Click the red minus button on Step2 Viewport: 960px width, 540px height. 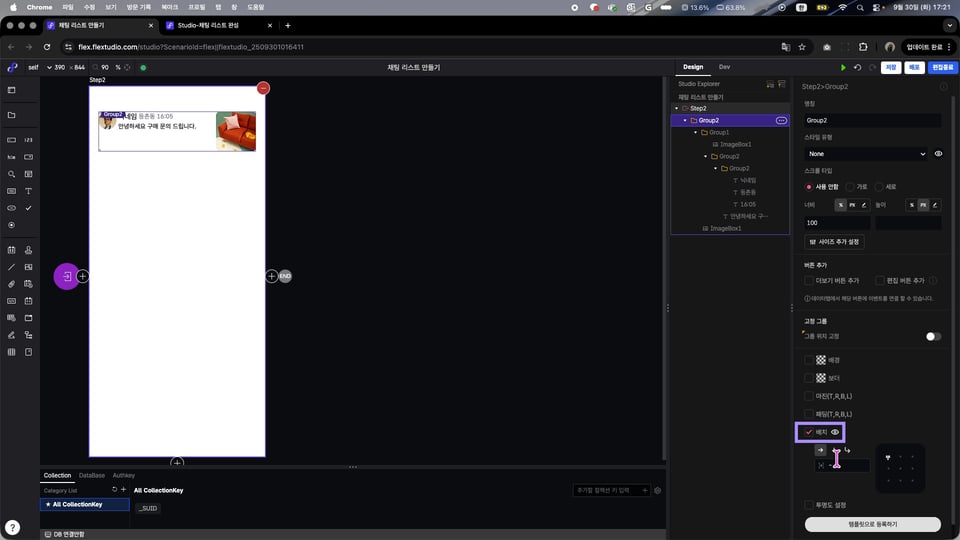click(263, 88)
